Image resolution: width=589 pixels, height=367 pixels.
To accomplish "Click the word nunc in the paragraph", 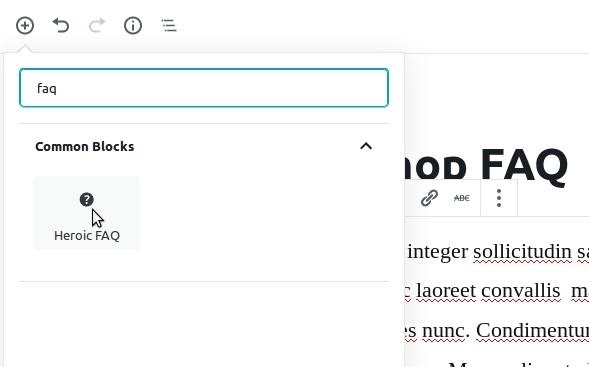I will [446, 331].
